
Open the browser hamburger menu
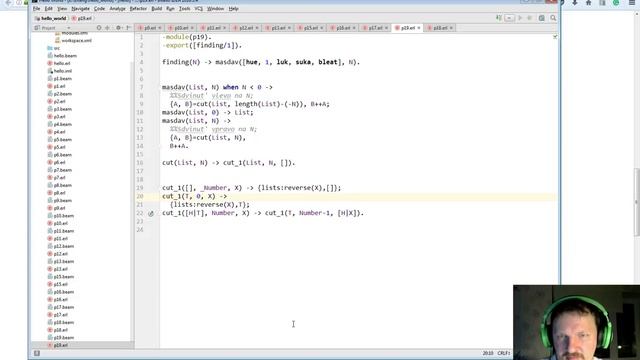click(x=631, y=3)
